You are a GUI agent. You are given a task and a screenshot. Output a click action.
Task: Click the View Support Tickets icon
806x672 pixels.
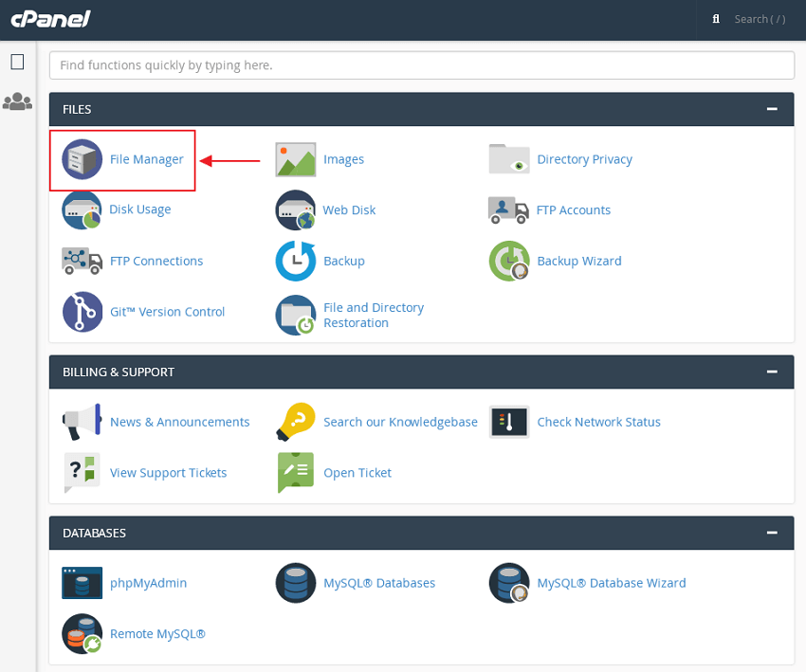82,473
